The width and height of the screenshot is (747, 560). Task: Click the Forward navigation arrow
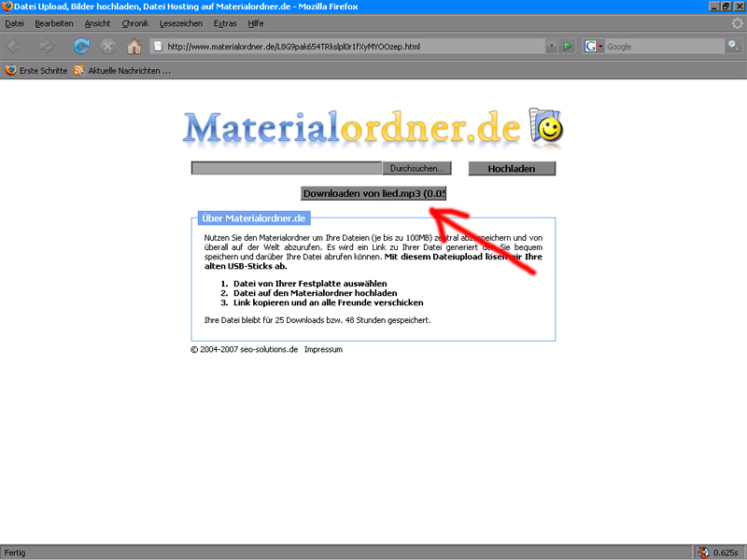pos(47,47)
